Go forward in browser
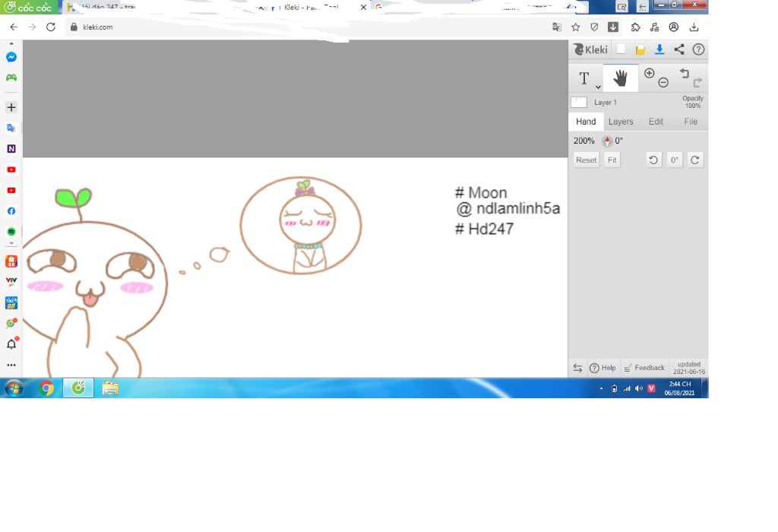Viewport: 778px width, 532px height. click(x=32, y=27)
